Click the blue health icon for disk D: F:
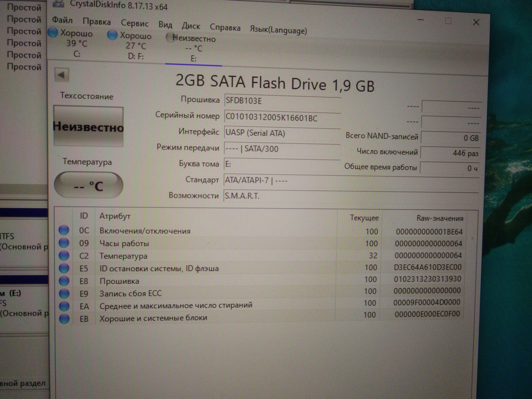 pyautogui.click(x=112, y=35)
